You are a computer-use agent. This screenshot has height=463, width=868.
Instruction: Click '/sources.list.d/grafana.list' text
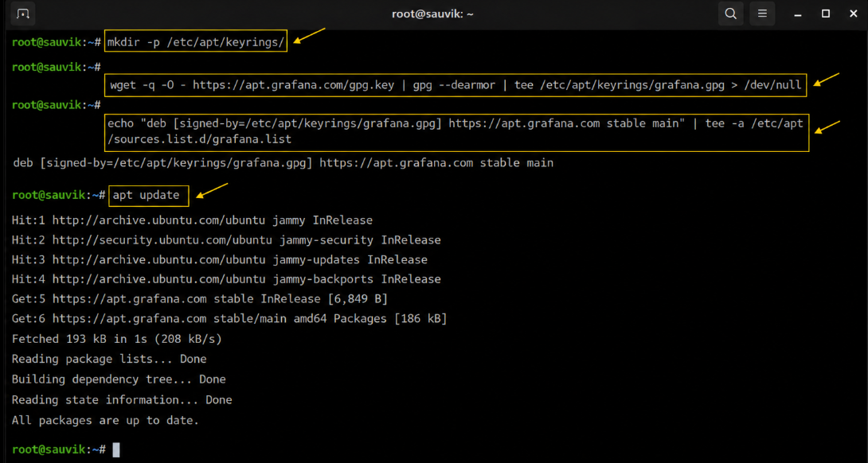coord(199,140)
